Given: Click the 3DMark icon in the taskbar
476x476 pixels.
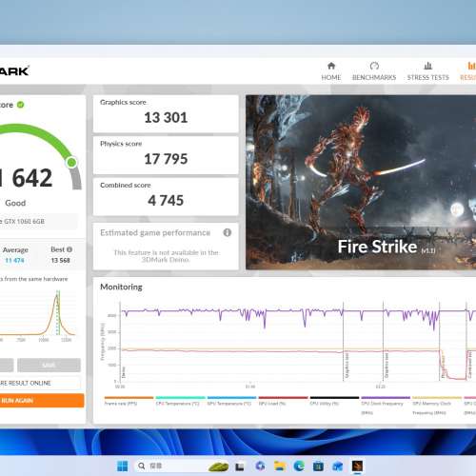Looking at the screenshot, I should (x=357, y=466).
